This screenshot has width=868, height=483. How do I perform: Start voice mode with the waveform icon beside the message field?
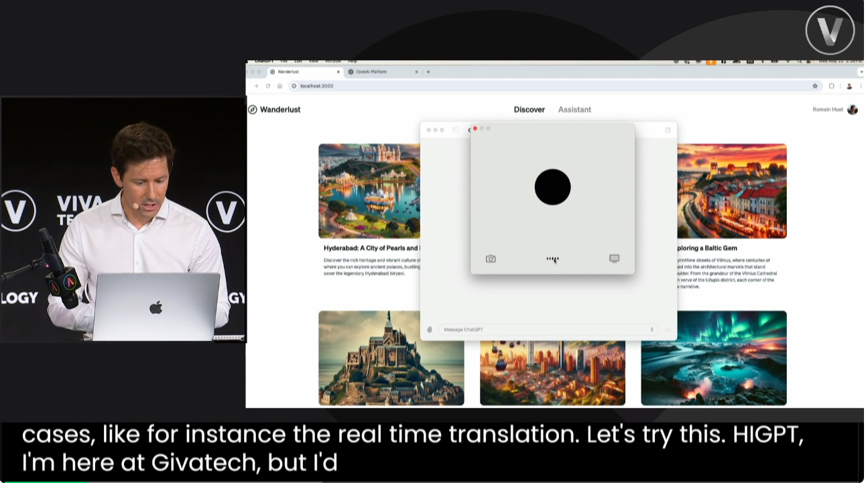click(x=668, y=330)
